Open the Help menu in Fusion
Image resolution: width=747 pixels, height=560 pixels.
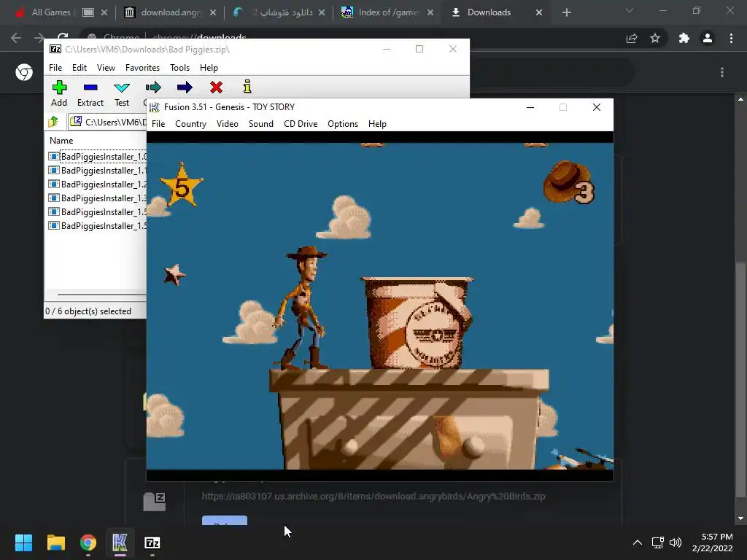coord(377,124)
